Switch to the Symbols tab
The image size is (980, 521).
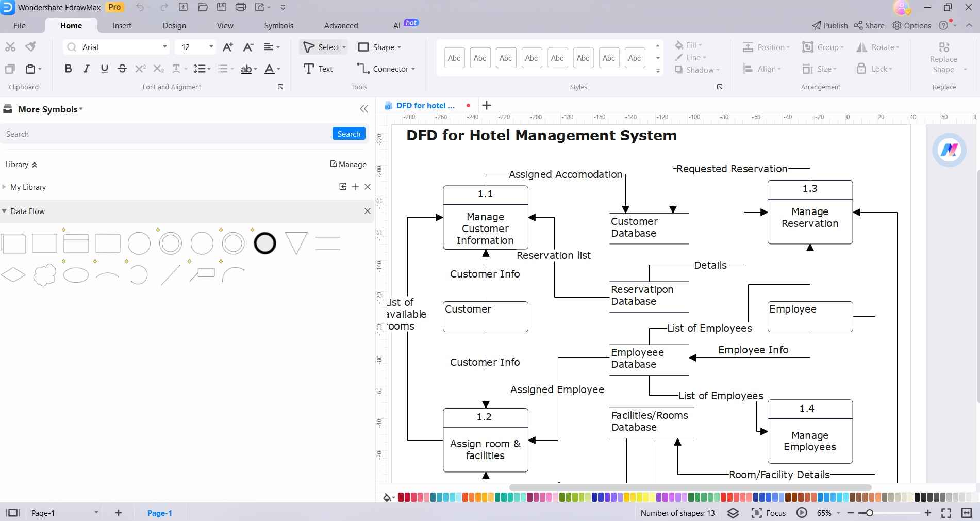[278, 25]
